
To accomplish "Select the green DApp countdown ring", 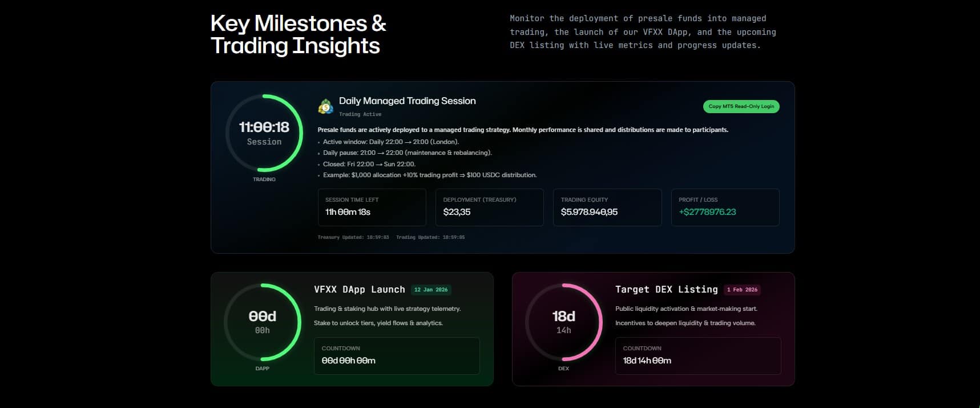I will coord(263,322).
